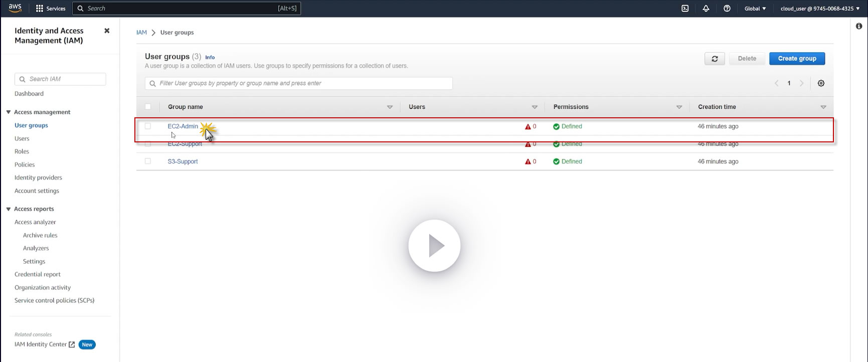Screen dimensions: 868x362
Task: Open the Services grid menu
Action: tap(40, 9)
